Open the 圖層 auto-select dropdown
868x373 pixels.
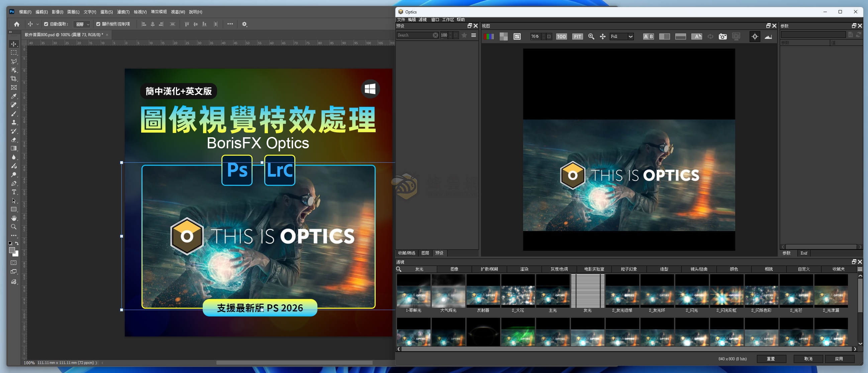[83, 24]
